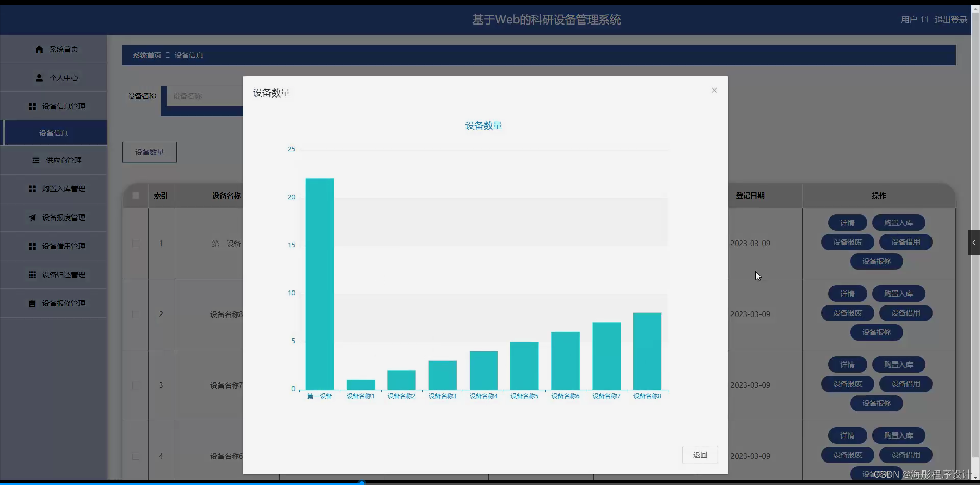Select the home icon beside 系统首页

tap(39, 49)
